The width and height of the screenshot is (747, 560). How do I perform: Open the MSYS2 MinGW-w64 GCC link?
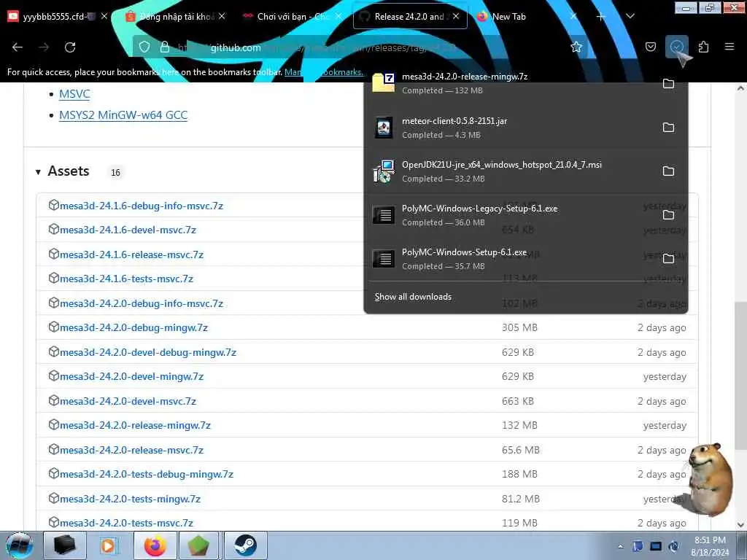(123, 114)
